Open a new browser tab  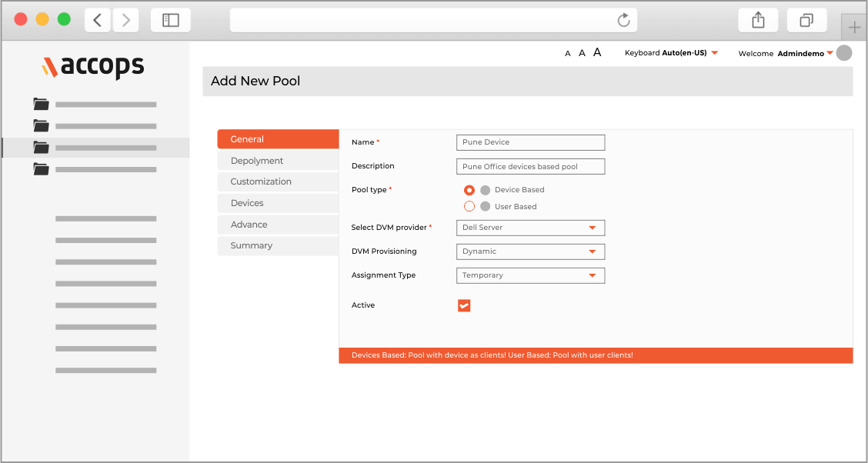854,28
